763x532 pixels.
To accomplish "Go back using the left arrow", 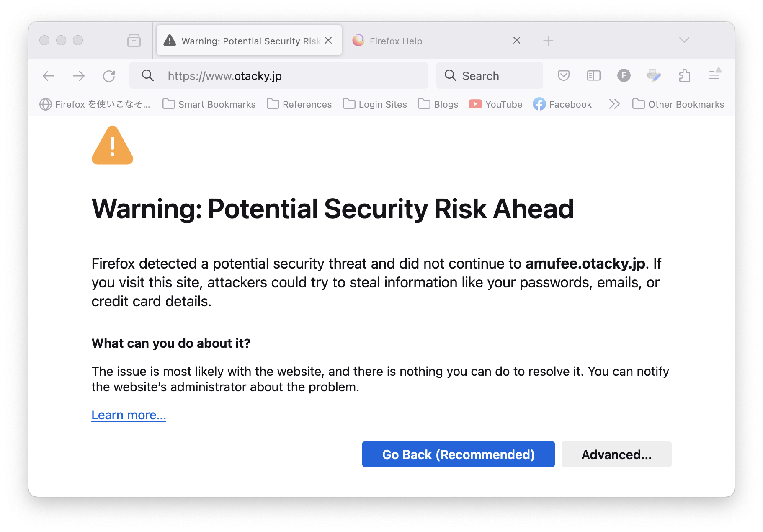I will pos(49,76).
